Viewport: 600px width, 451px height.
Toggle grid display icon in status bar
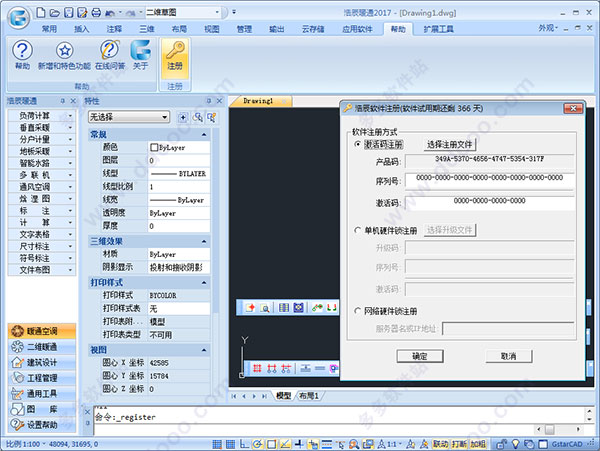pyautogui.click(x=230, y=444)
